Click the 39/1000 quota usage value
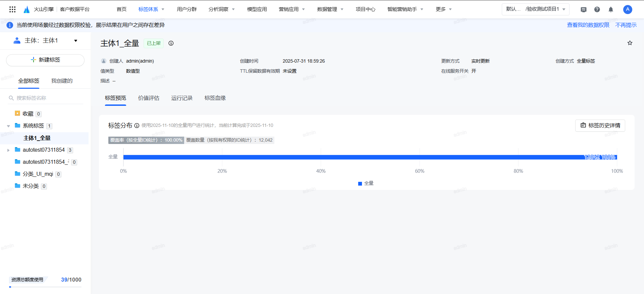 tap(71, 280)
